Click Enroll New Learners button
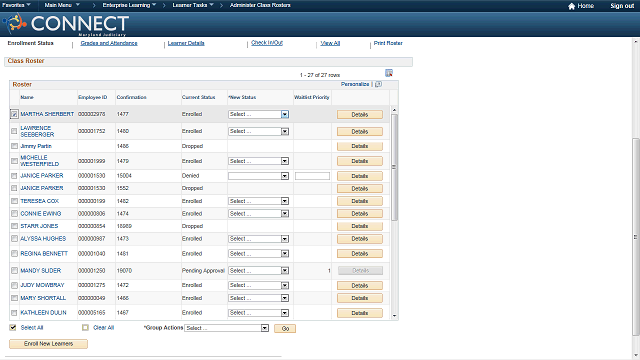 coord(48,344)
